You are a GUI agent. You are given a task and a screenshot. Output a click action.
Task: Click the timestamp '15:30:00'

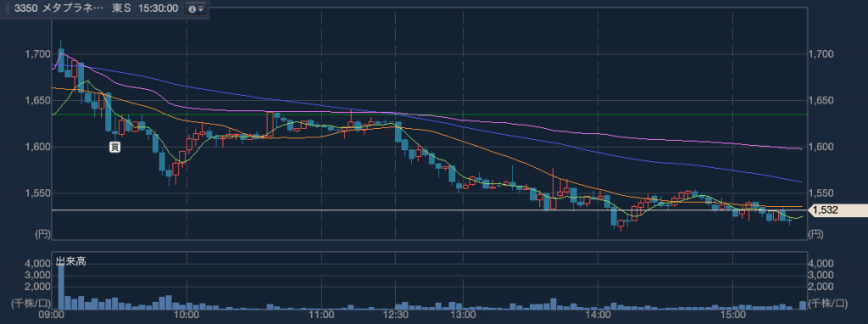(159, 9)
